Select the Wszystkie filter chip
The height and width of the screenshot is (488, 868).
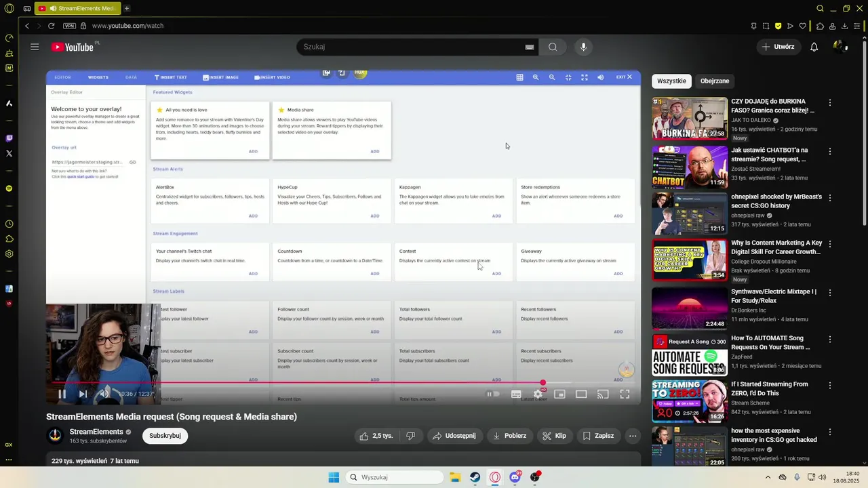click(x=671, y=81)
